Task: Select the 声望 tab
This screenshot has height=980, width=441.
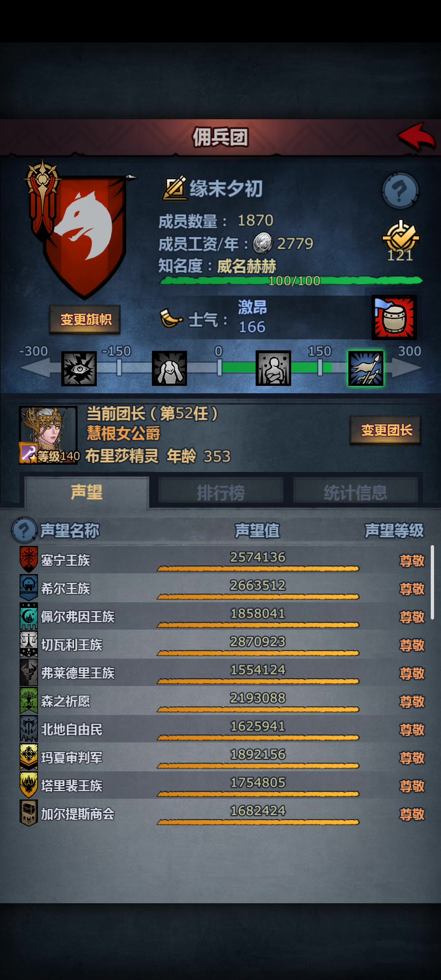Action: point(87,492)
